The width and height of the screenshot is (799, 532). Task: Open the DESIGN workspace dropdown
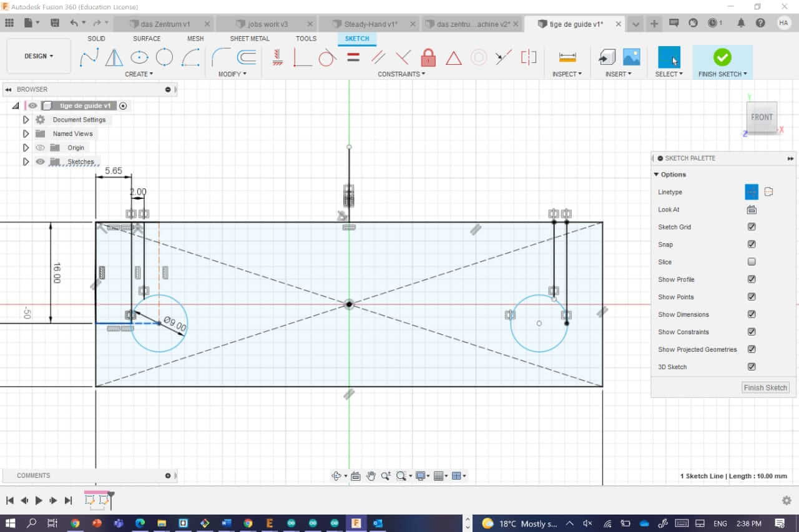pyautogui.click(x=39, y=56)
